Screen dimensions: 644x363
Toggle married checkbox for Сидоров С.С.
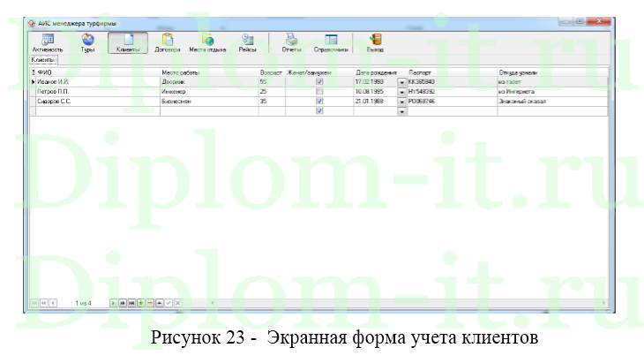(319, 102)
